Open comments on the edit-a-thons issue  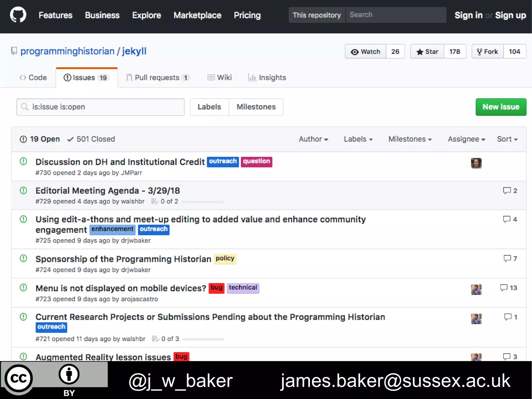point(510,219)
